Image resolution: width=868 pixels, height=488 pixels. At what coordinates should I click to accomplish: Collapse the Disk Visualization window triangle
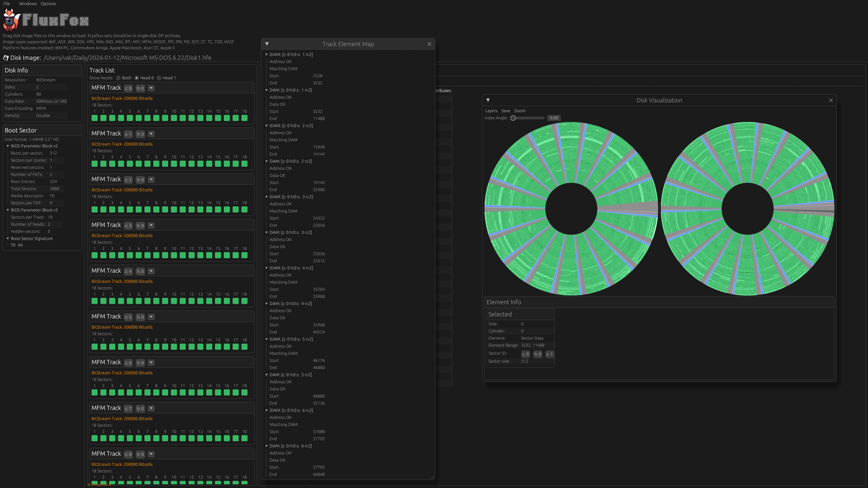click(488, 100)
